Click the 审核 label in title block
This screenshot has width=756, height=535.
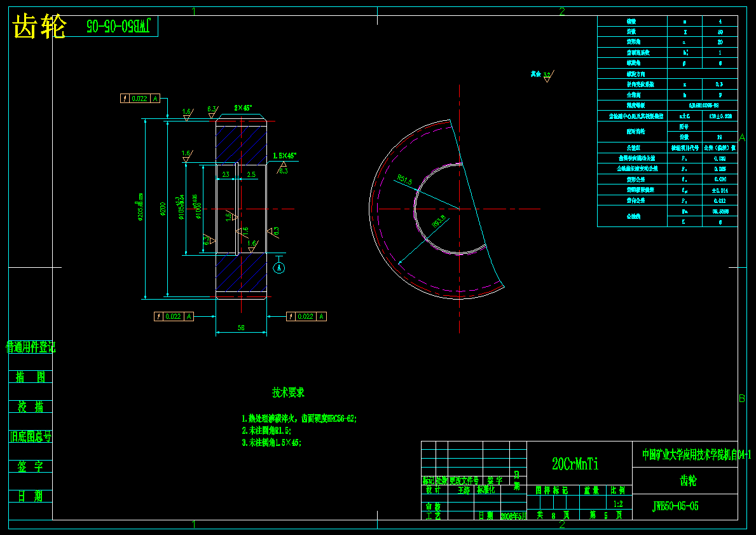[x=433, y=506]
